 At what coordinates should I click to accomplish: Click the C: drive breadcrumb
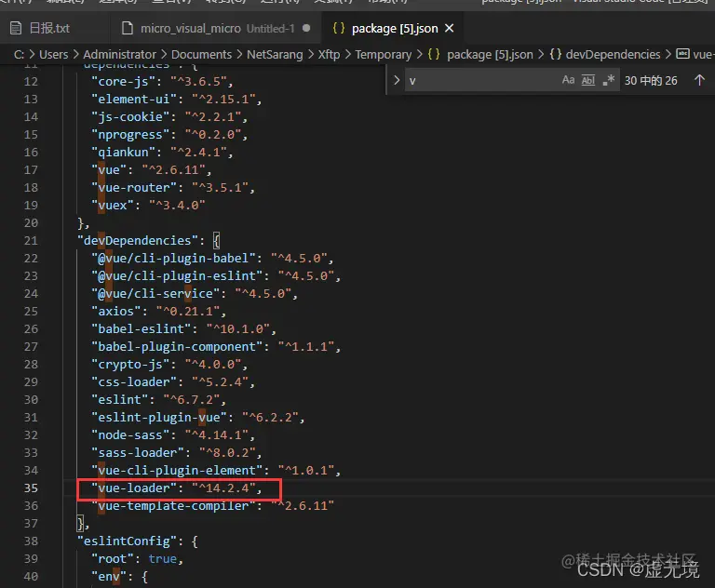click(19, 55)
